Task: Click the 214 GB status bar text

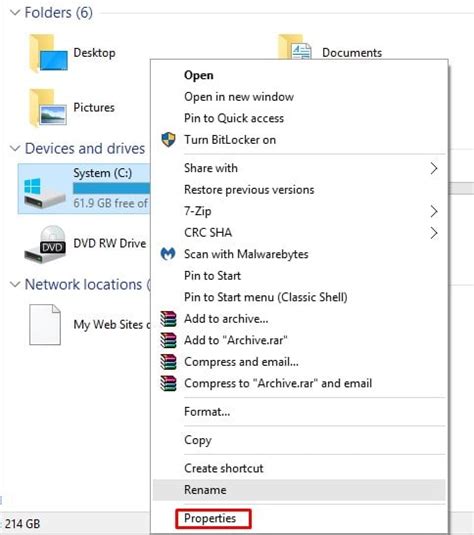Action: coord(23,523)
